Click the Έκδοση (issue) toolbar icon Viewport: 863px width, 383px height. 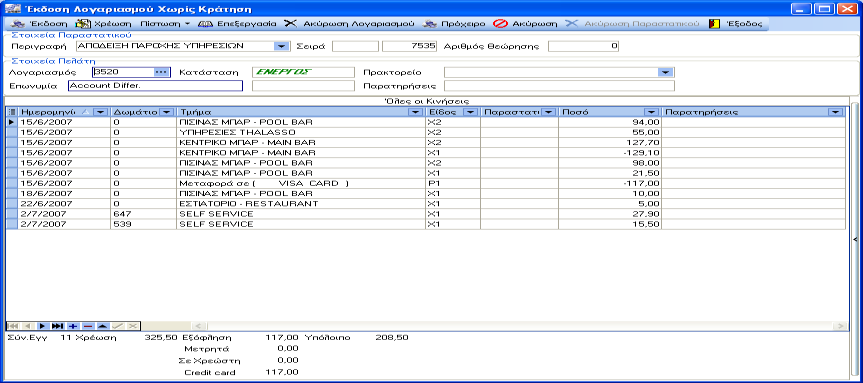[18, 24]
